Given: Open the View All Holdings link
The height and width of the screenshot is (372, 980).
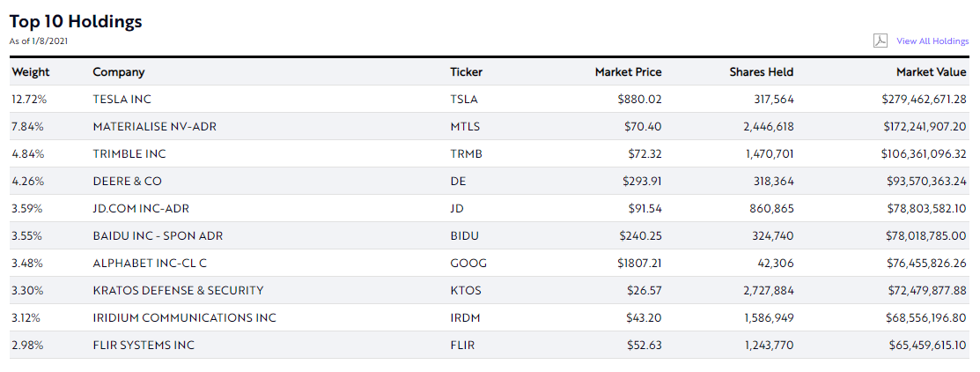Looking at the screenshot, I should (932, 41).
